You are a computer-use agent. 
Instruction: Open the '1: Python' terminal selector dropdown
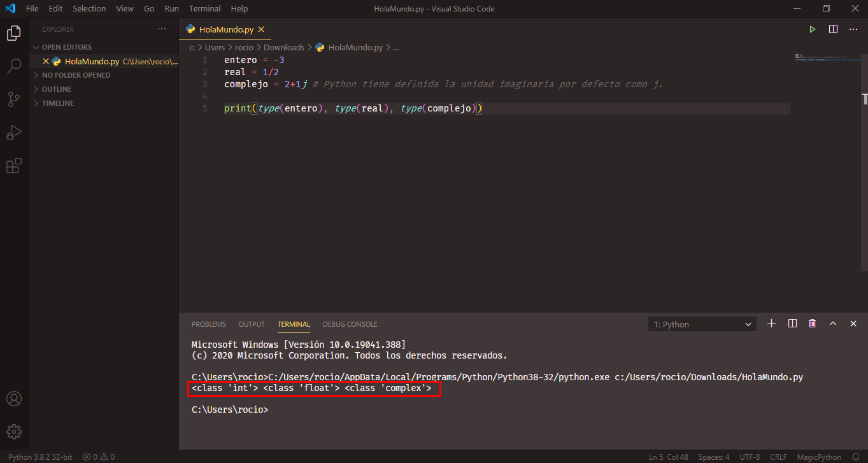click(x=702, y=324)
